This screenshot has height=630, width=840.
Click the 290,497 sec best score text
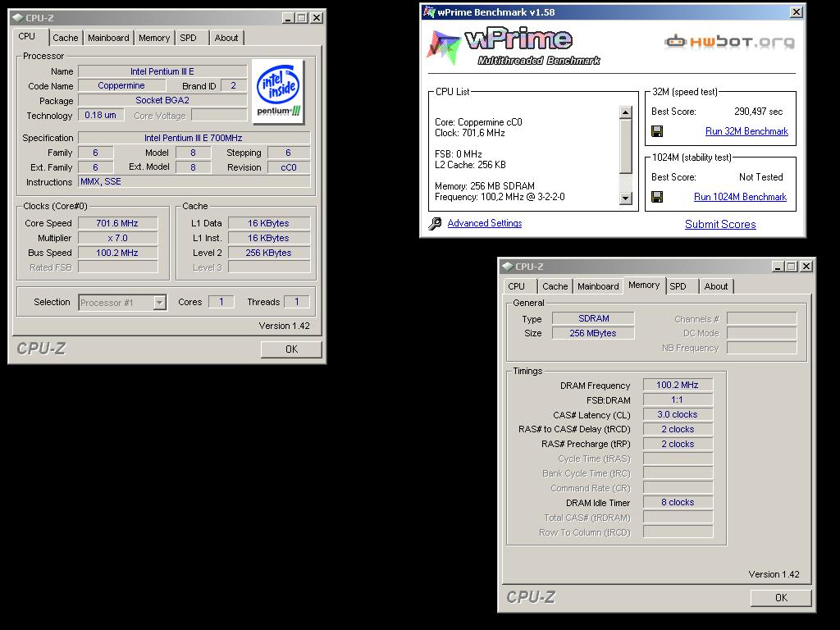[758, 112]
